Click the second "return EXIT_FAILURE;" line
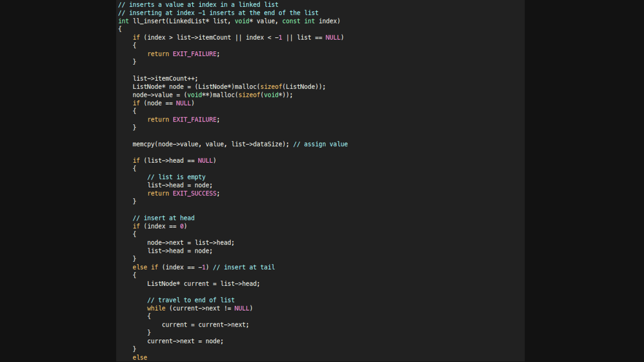The height and width of the screenshot is (362, 644). point(184,120)
